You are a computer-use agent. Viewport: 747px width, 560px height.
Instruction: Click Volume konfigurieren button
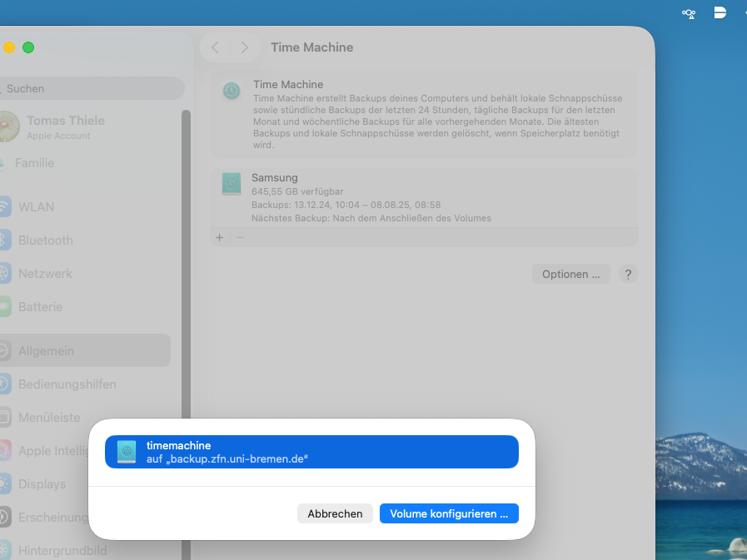[449, 513]
